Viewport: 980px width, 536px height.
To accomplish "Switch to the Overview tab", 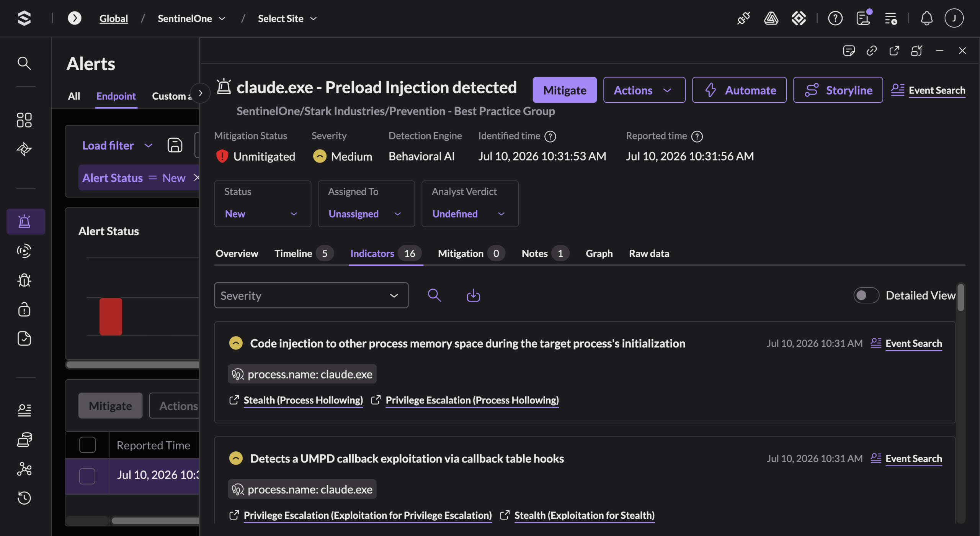I will (x=237, y=253).
